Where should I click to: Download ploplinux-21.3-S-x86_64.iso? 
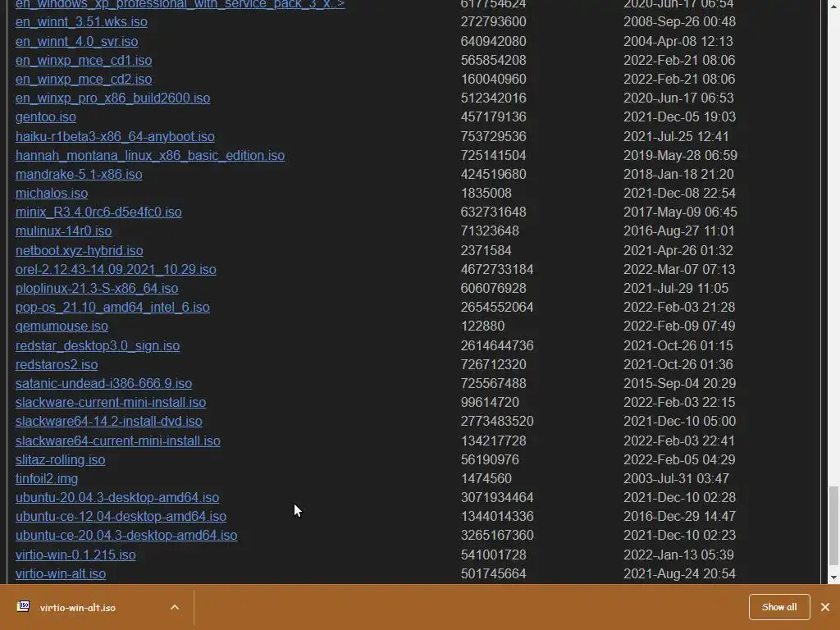pyautogui.click(x=97, y=288)
